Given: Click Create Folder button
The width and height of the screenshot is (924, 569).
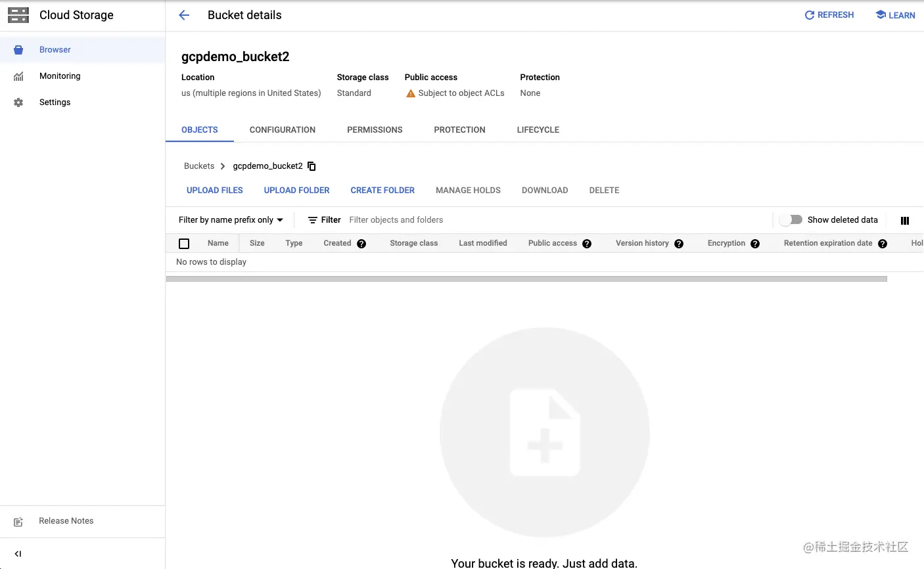Looking at the screenshot, I should (382, 191).
